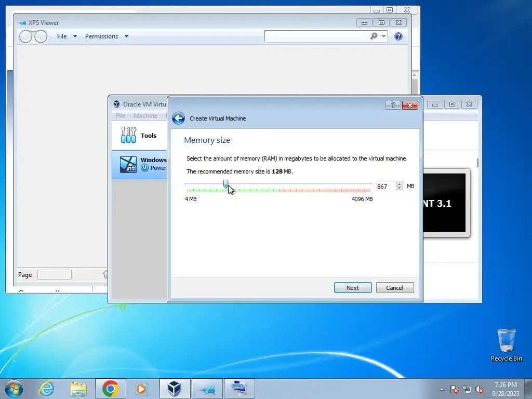Click the XPS Viewer search box
This screenshot has width=532, height=399.
pyautogui.click(x=316, y=36)
